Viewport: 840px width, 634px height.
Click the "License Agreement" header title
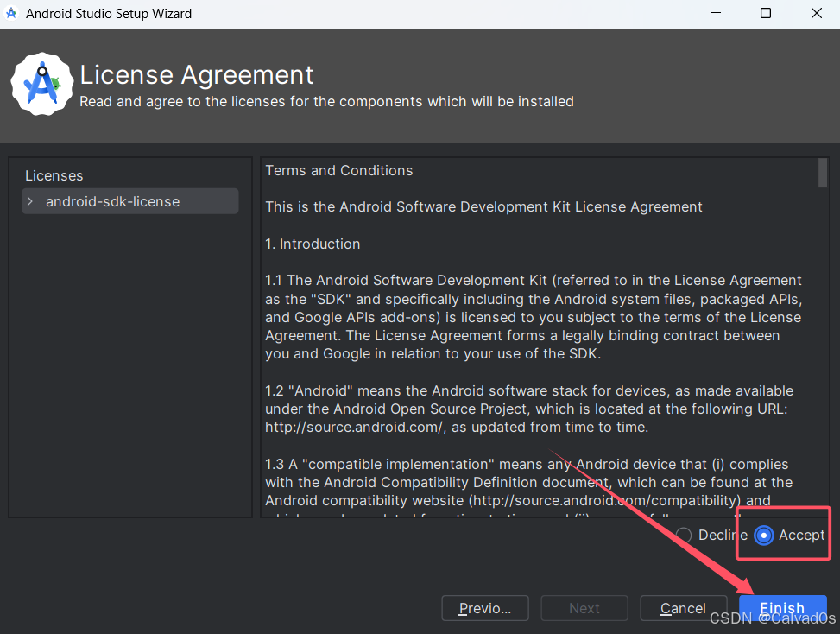197,74
